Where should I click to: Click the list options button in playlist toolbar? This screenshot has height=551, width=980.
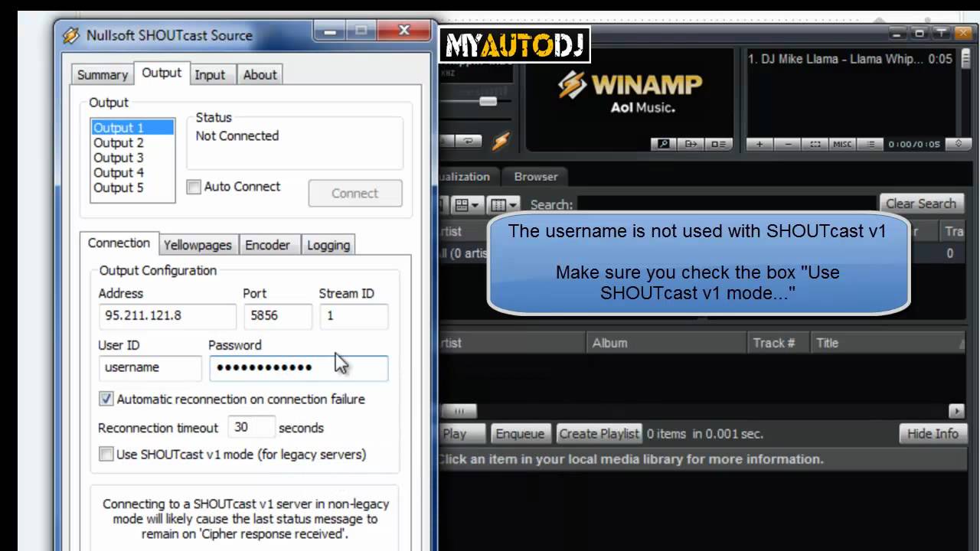pos(870,144)
